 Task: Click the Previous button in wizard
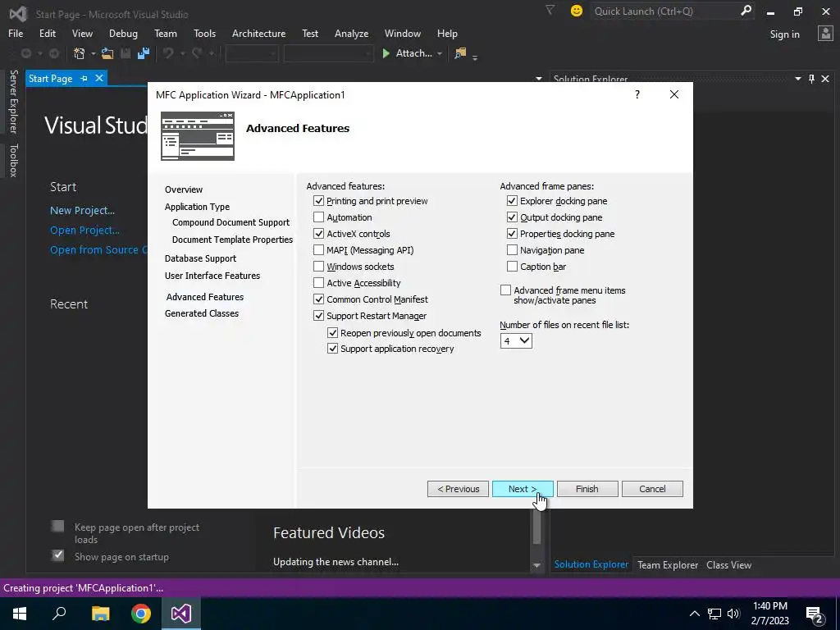coord(458,489)
